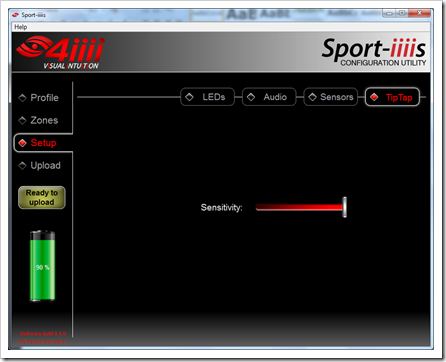
Task: Click the diamond icon in Audio tab
Action: [251, 97]
